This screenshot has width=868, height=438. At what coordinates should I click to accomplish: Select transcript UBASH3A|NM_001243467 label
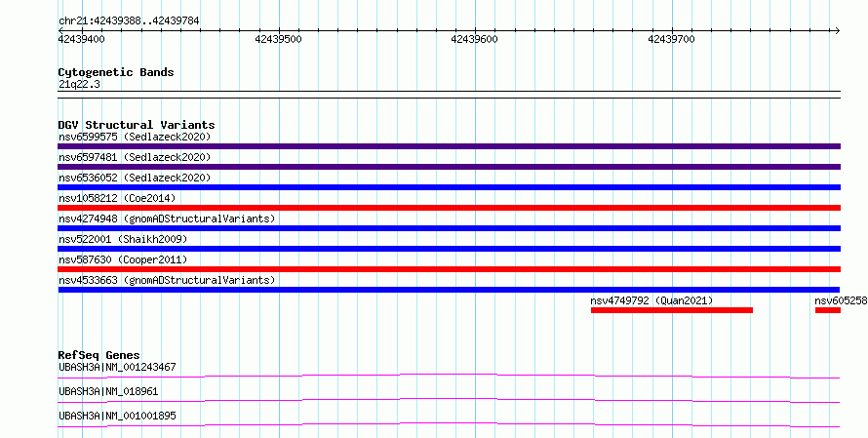[x=117, y=367]
